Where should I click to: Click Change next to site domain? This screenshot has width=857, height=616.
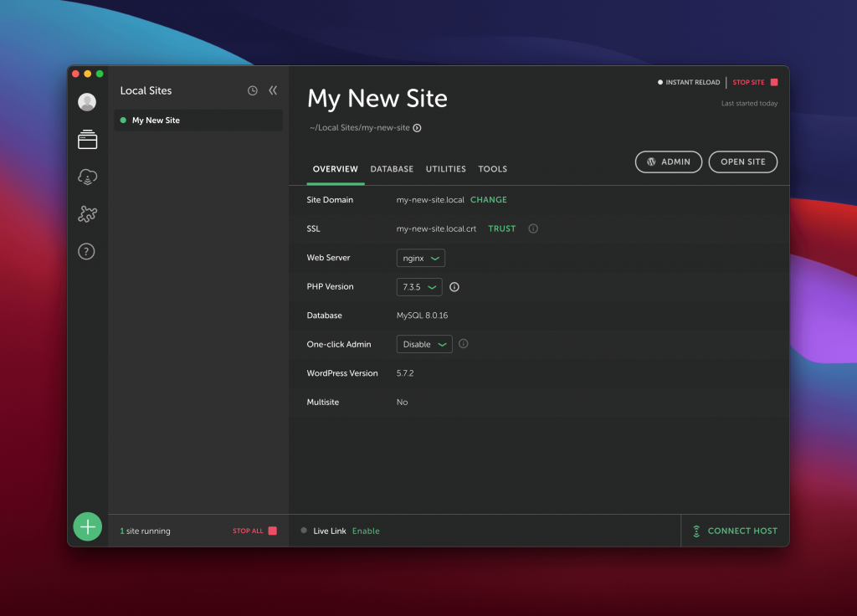(x=489, y=200)
